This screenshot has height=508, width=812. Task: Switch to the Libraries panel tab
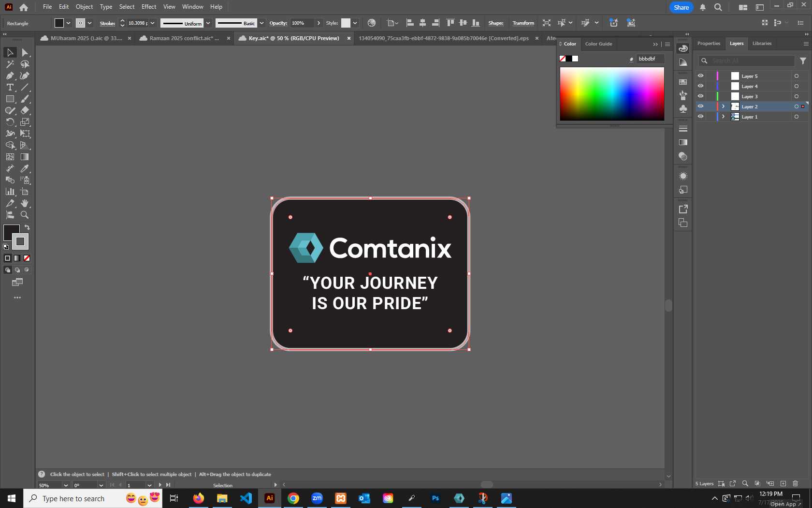click(x=762, y=44)
